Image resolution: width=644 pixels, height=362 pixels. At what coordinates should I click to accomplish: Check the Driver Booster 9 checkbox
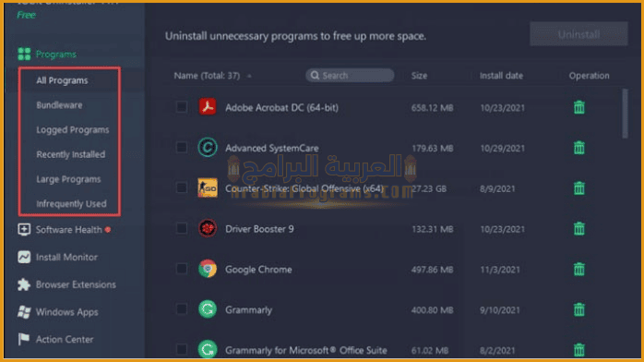pyautogui.click(x=181, y=228)
